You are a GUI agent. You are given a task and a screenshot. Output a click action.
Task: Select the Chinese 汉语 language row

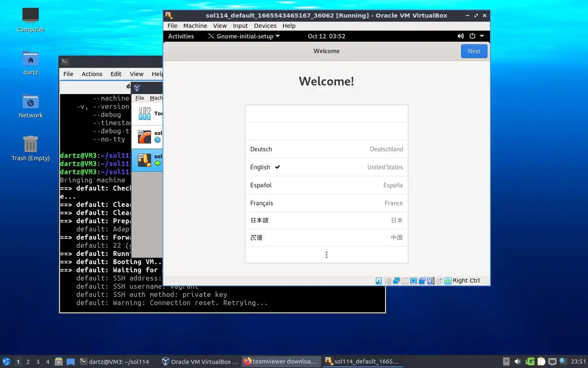pos(327,238)
